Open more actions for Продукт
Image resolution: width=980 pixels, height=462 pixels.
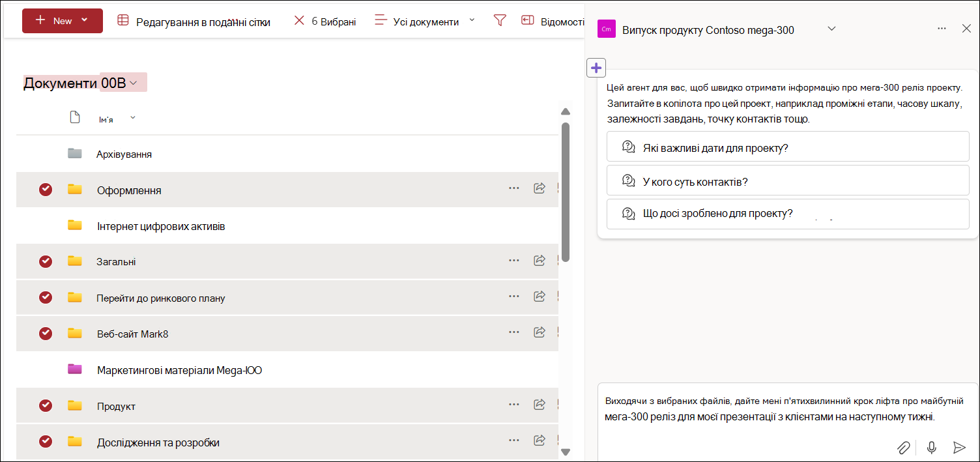[x=514, y=405]
